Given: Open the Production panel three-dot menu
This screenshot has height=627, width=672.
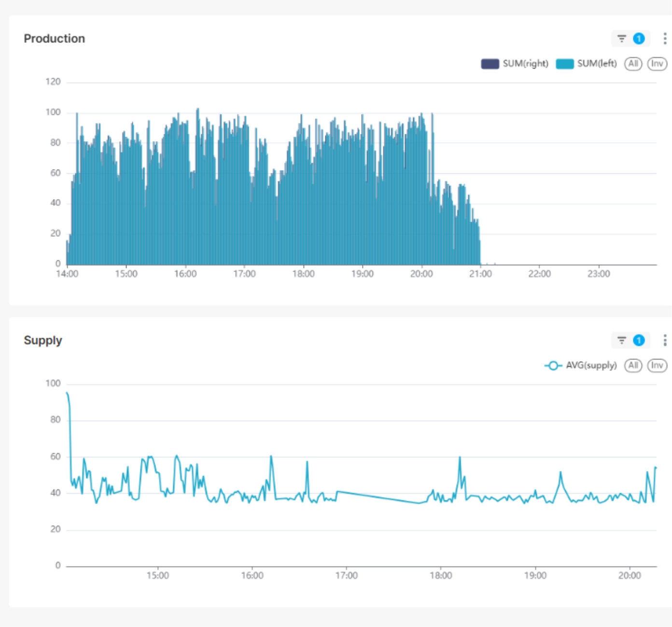Looking at the screenshot, I should tap(665, 39).
